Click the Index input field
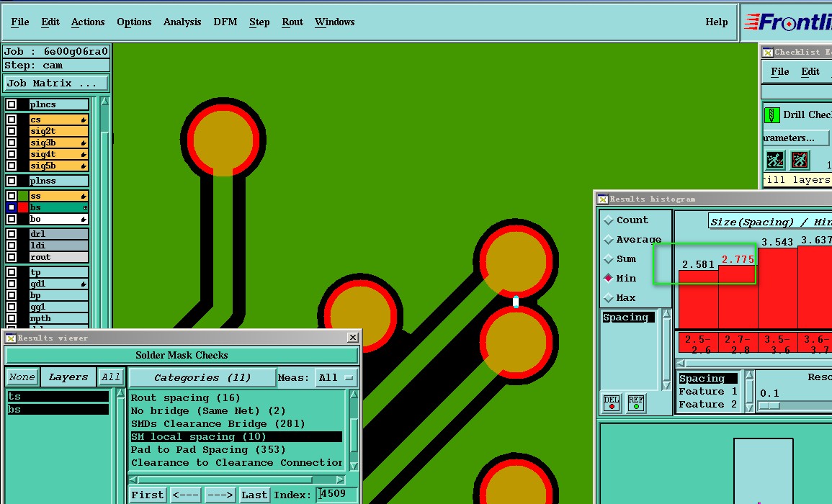Viewport: 832px width, 504px height. coord(336,494)
